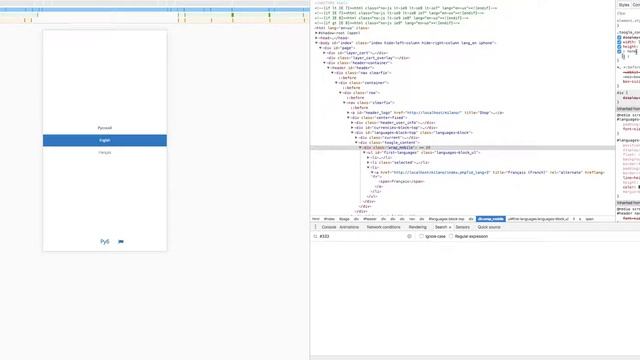Toggle the Ignore case checkbox

pyautogui.click(x=421, y=236)
